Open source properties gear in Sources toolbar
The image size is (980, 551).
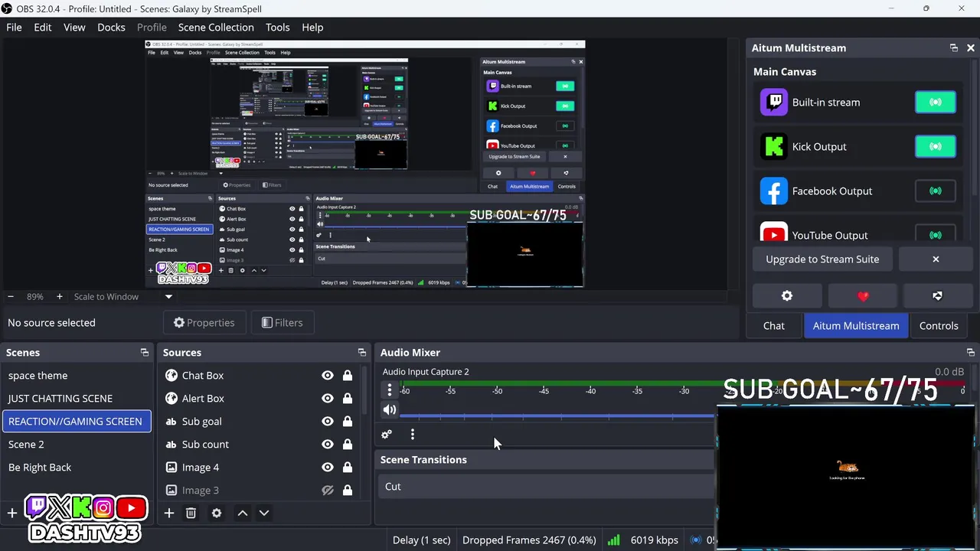217,513
